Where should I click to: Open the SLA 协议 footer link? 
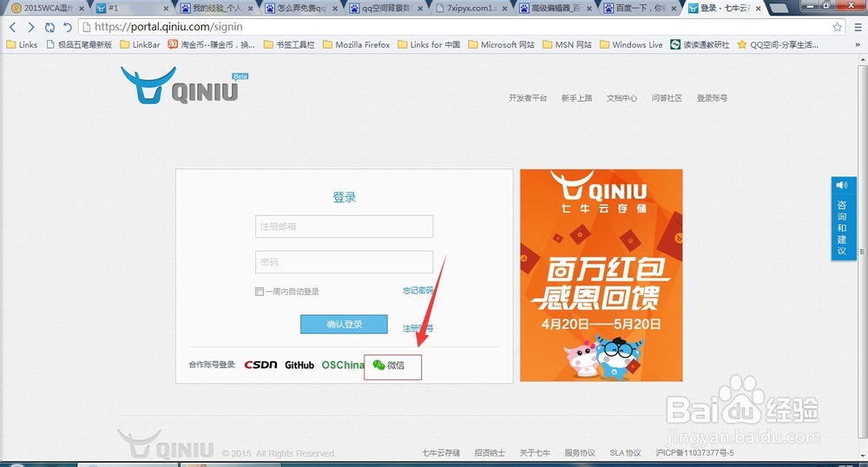626,452
